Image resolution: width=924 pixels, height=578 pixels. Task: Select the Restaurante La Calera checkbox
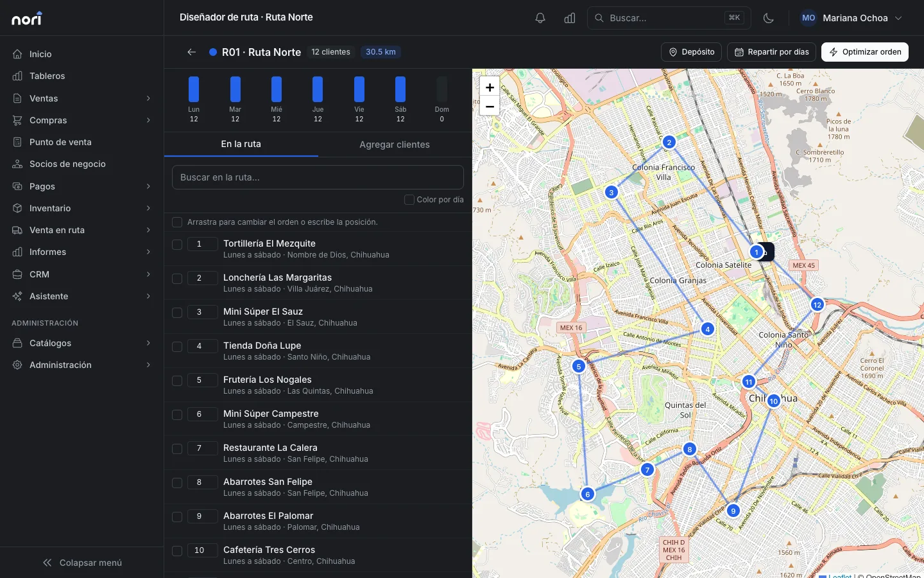[177, 448]
